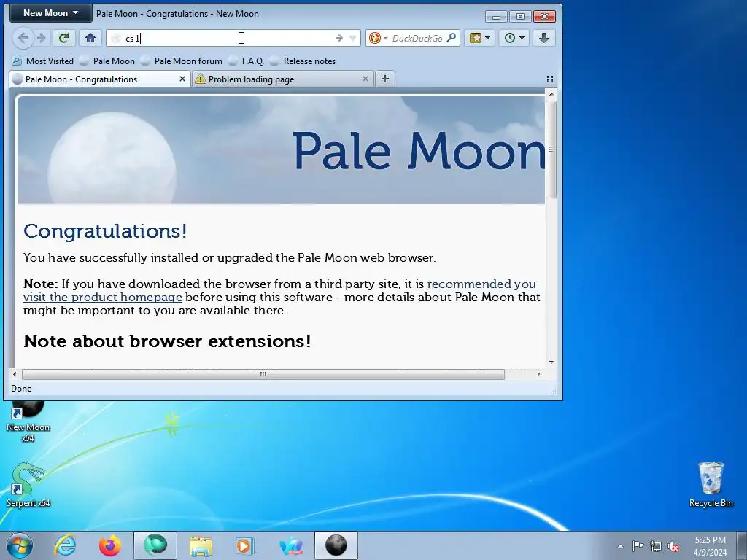Open the Windows Start menu
Screen dimensions: 747x560
pyautogui.click(x=20, y=545)
